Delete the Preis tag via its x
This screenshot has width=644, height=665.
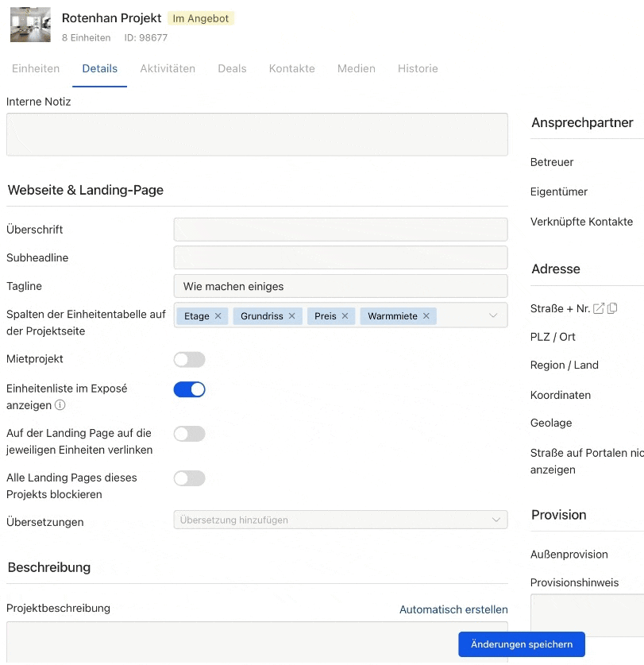point(345,316)
